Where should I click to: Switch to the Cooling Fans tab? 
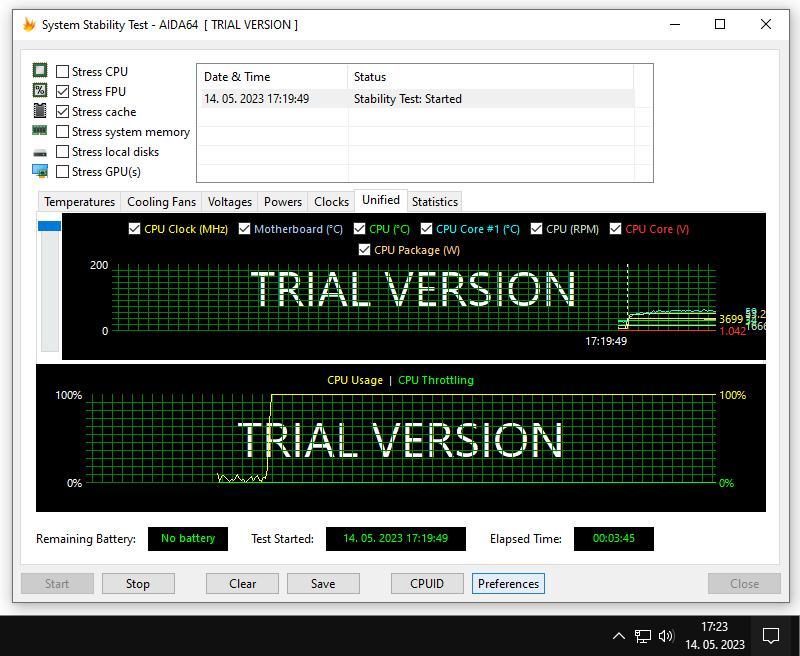click(161, 201)
